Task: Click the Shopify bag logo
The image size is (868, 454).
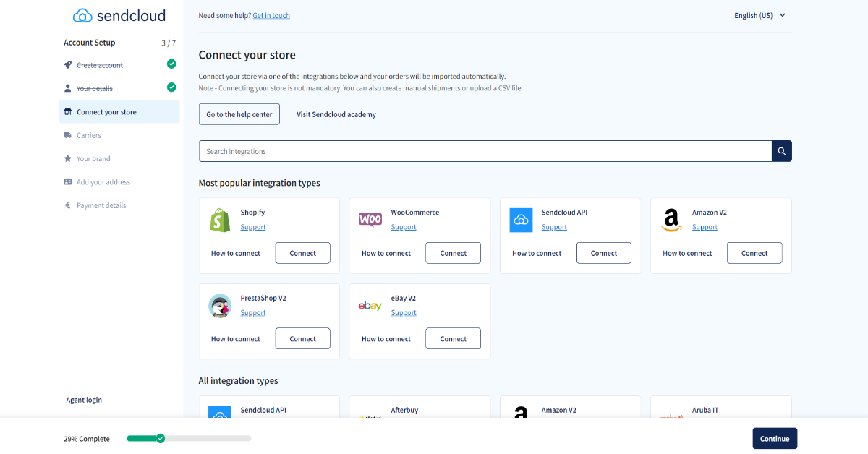Action: (220, 220)
